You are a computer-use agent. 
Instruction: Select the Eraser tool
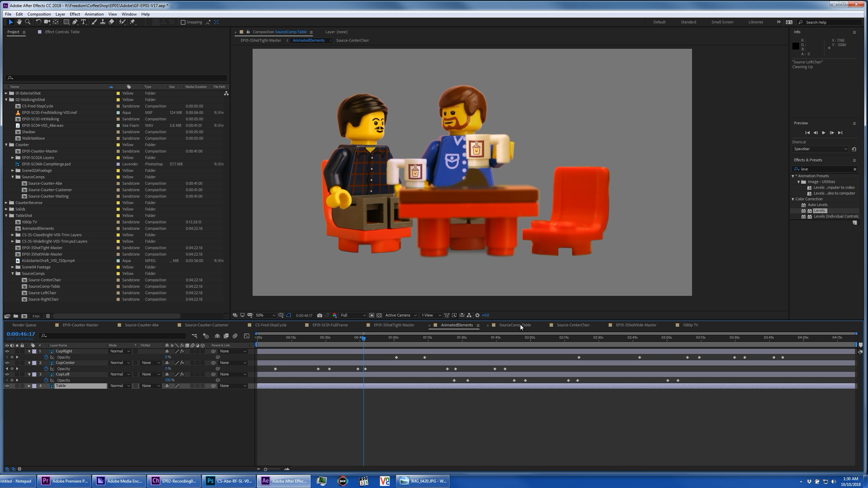click(x=111, y=22)
